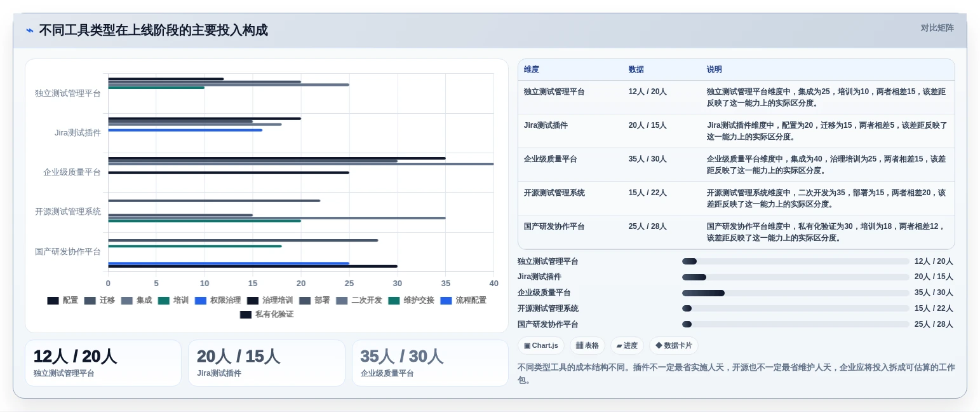
Task: Click the blue bar in the 国产研发协作平台 group
Action: point(229,263)
